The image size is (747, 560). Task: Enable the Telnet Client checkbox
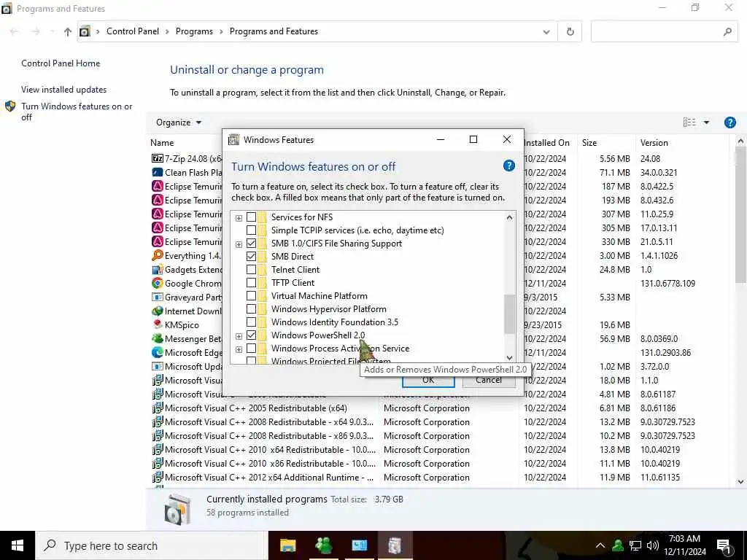251,270
